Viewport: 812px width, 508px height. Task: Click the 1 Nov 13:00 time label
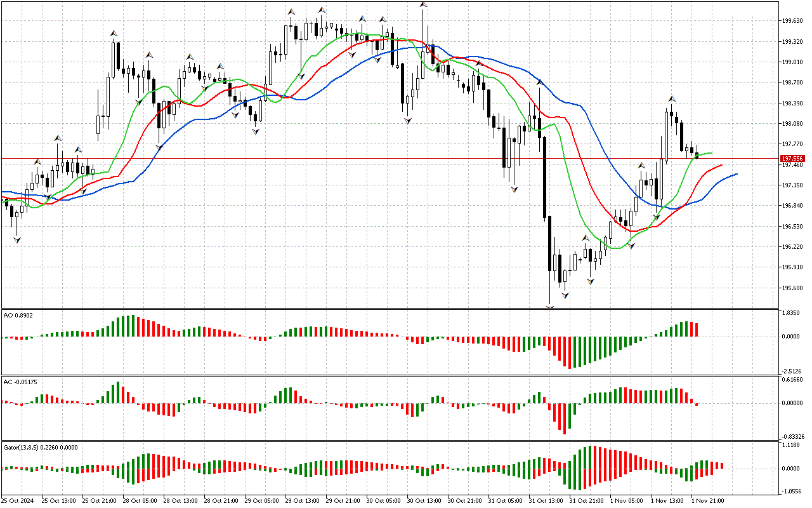pyautogui.click(x=667, y=501)
